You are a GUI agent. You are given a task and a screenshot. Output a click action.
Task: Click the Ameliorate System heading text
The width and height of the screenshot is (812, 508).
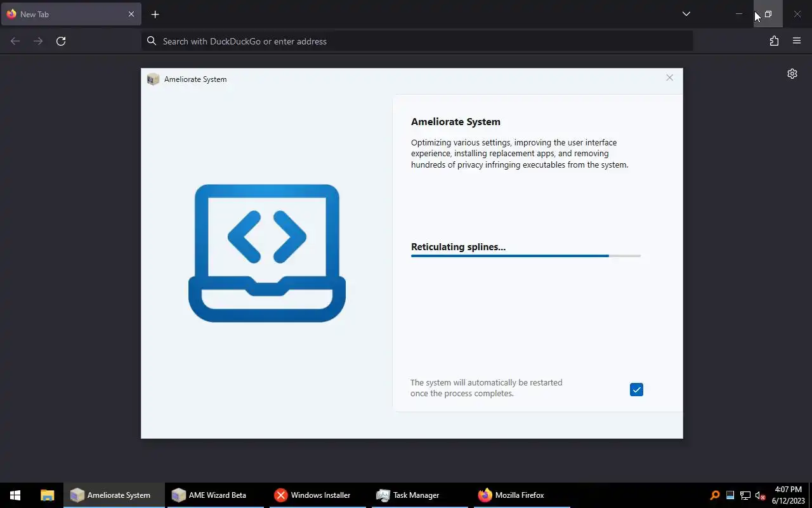(x=455, y=122)
